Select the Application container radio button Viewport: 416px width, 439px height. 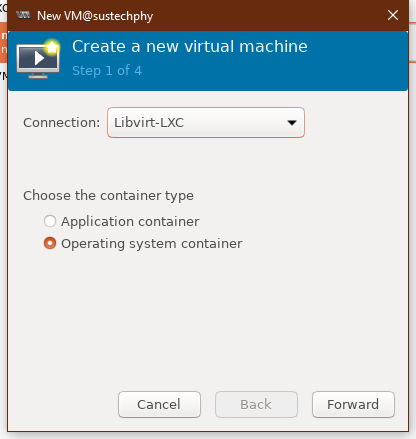[50, 221]
